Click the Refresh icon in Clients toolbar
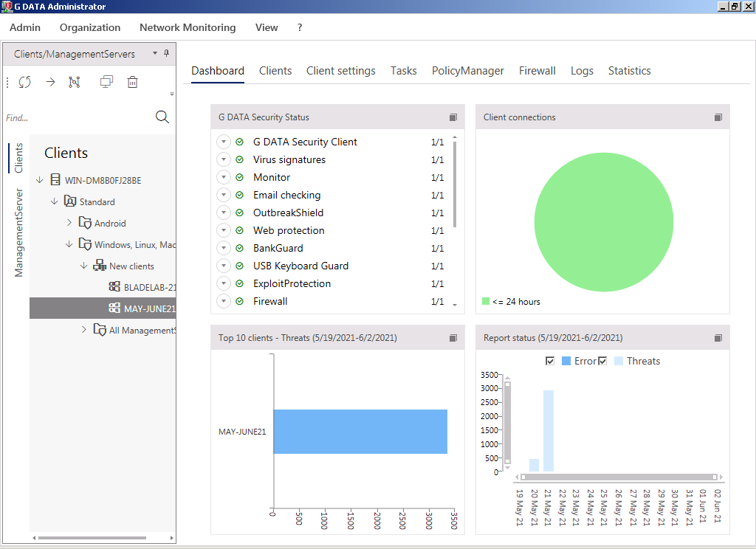The height and width of the screenshot is (549, 756). point(25,82)
